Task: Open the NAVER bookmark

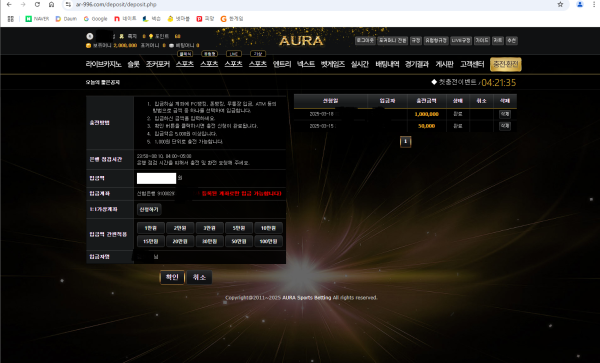Action: [37, 18]
